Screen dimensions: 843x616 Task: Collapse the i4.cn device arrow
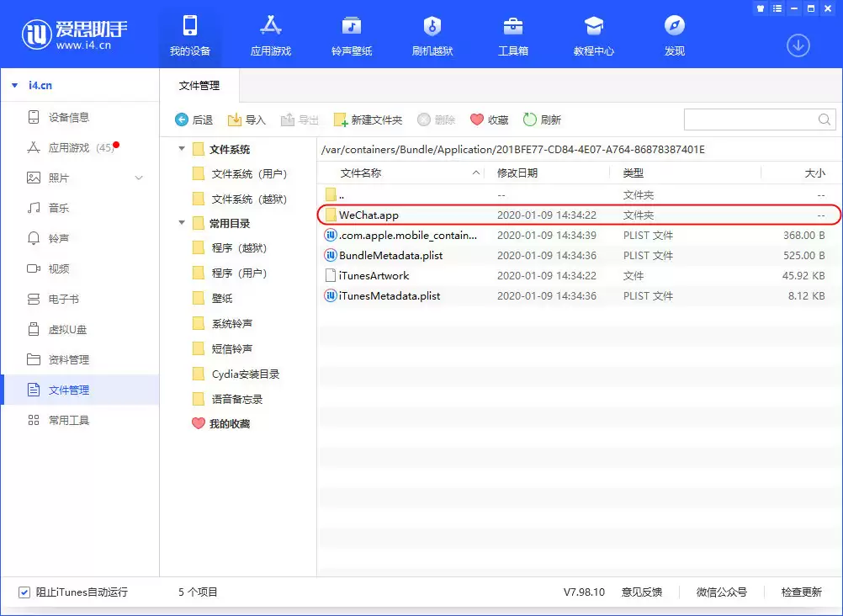[15, 85]
